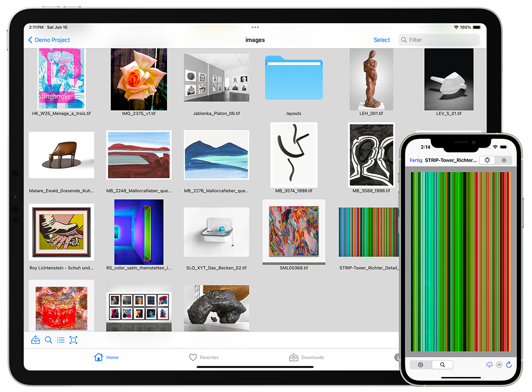
Task: Tap the share arrow icon on the iPhone
Action: (499, 365)
